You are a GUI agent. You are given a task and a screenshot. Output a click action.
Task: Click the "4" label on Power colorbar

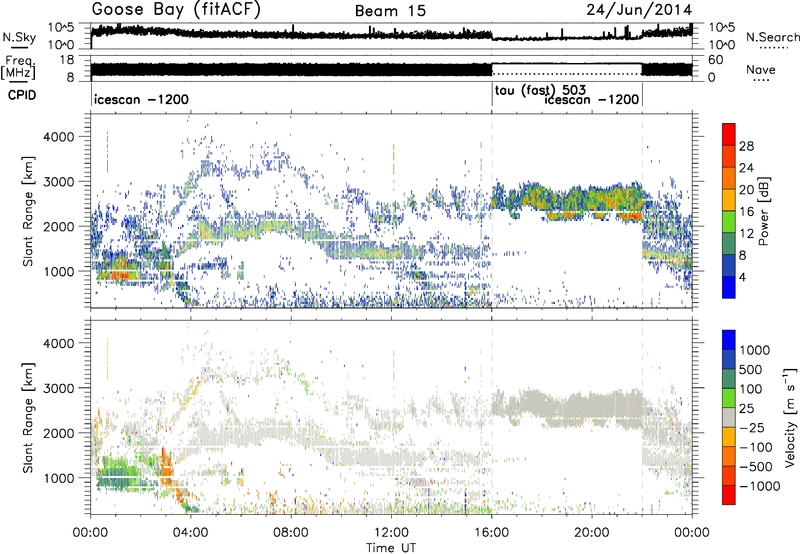pos(742,277)
